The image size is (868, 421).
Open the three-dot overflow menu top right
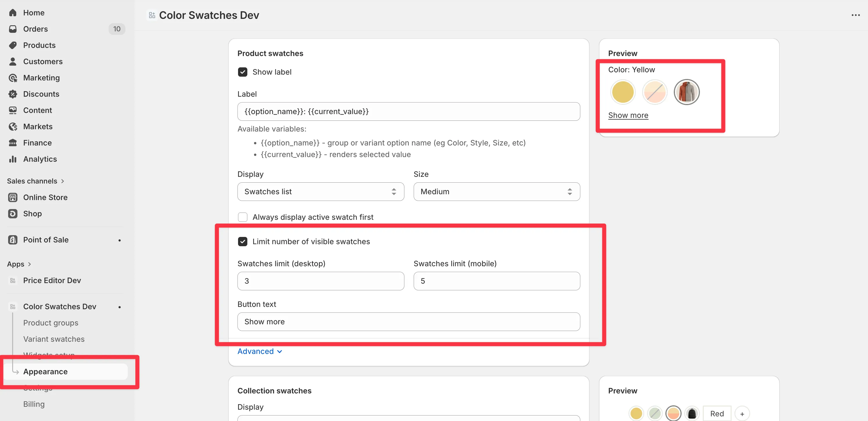[x=856, y=15]
